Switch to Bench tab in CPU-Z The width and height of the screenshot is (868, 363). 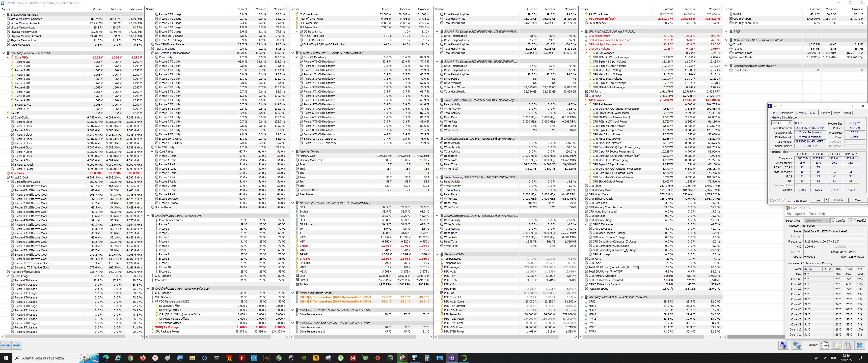(x=836, y=113)
